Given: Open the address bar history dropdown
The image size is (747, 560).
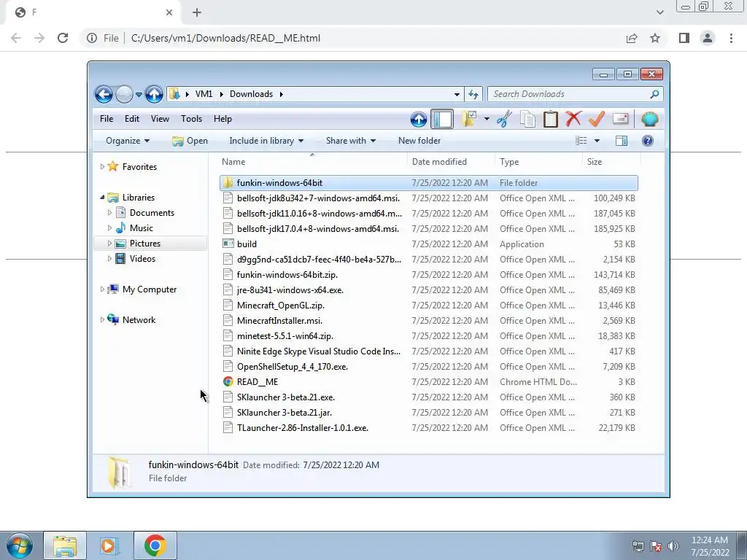Looking at the screenshot, I should (457, 94).
